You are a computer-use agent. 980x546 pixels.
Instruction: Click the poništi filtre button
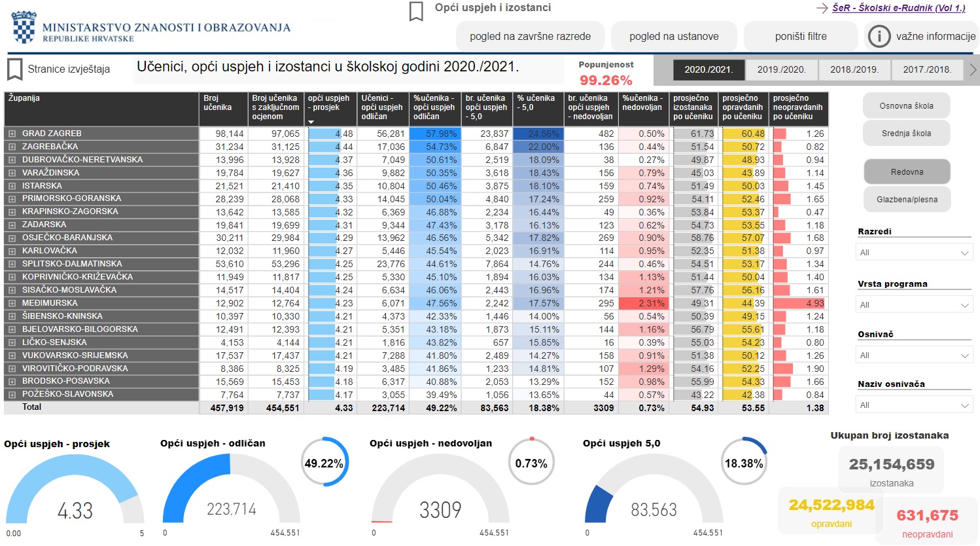tap(801, 37)
